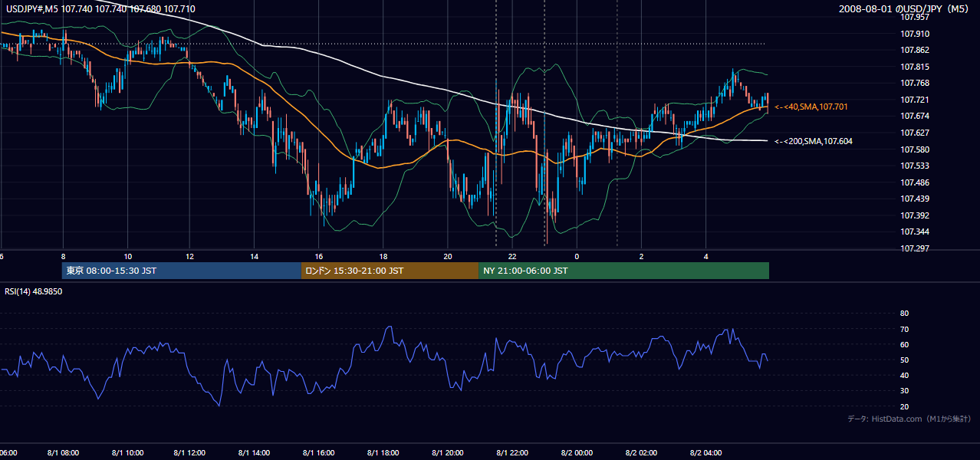Click the 40 SMA label 107.701
Image resolution: width=980 pixels, height=460 pixels.
click(x=812, y=107)
